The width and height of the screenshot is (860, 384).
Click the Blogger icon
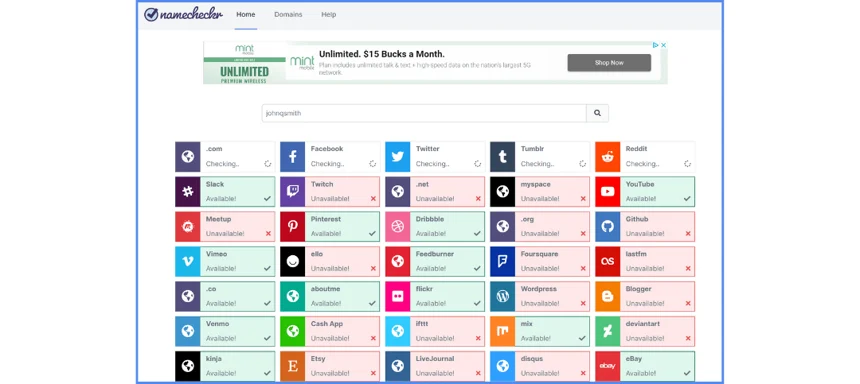pyautogui.click(x=607, y=297)
